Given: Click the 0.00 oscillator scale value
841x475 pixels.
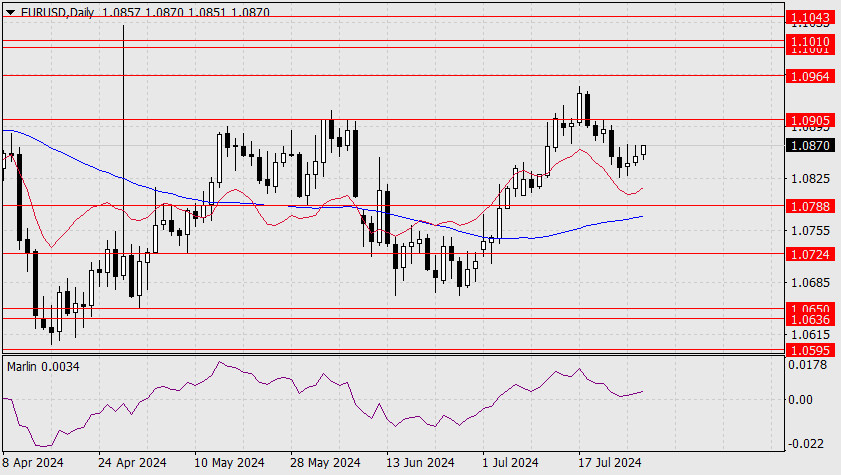Looking at the screenshot, I should pyautogui.click(x=800, y=399).
